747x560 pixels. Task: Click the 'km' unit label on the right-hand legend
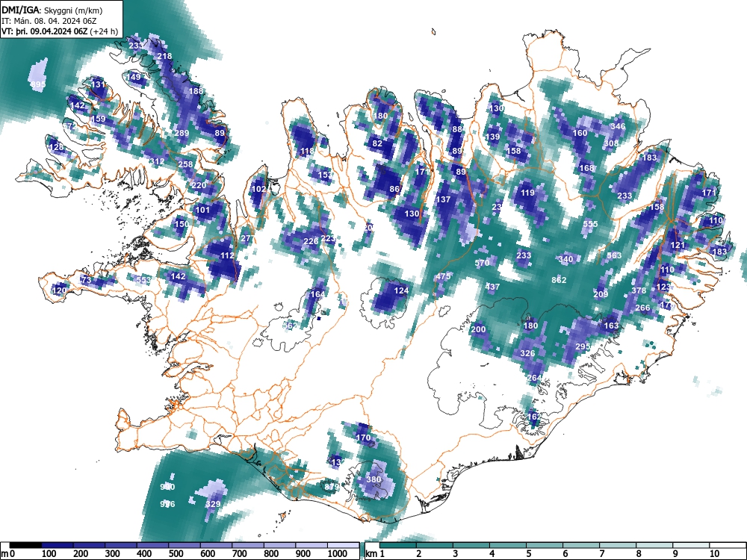pos(371,554)
